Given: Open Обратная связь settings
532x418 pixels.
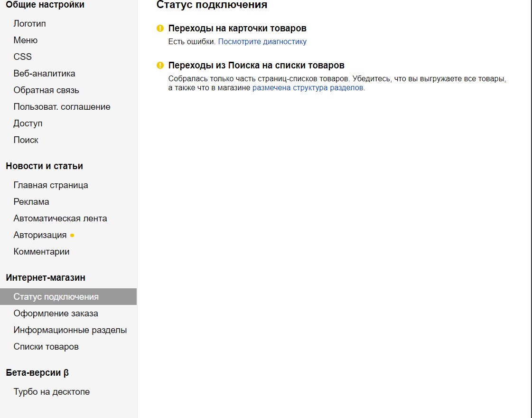Looking at the screenshot, I should [46, 90].
